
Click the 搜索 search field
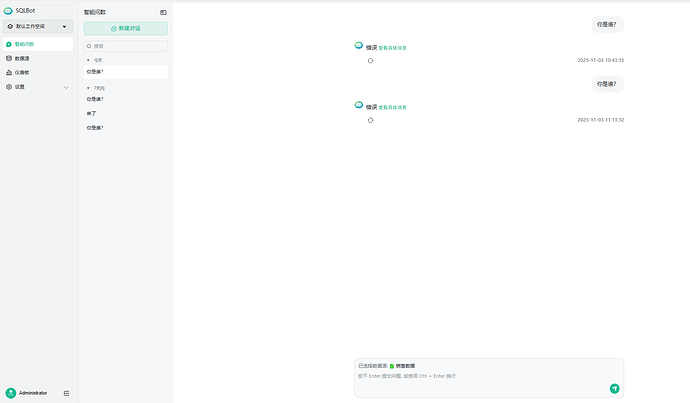coord(125,46)
